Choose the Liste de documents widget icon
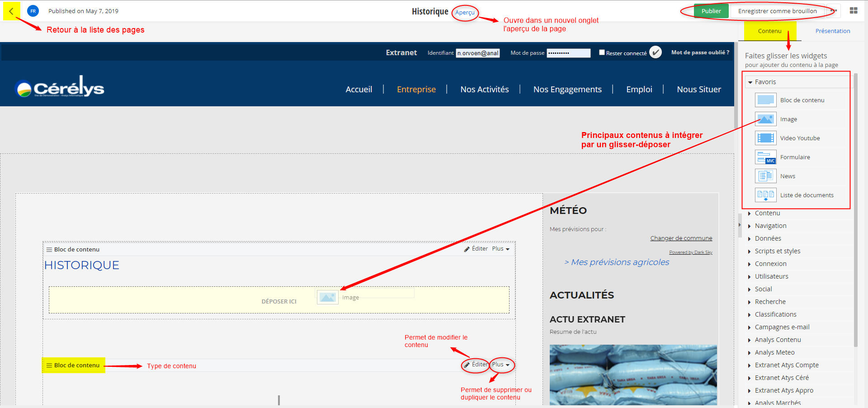The height and width of the screenshot is (408, 868). pos(765,195)
